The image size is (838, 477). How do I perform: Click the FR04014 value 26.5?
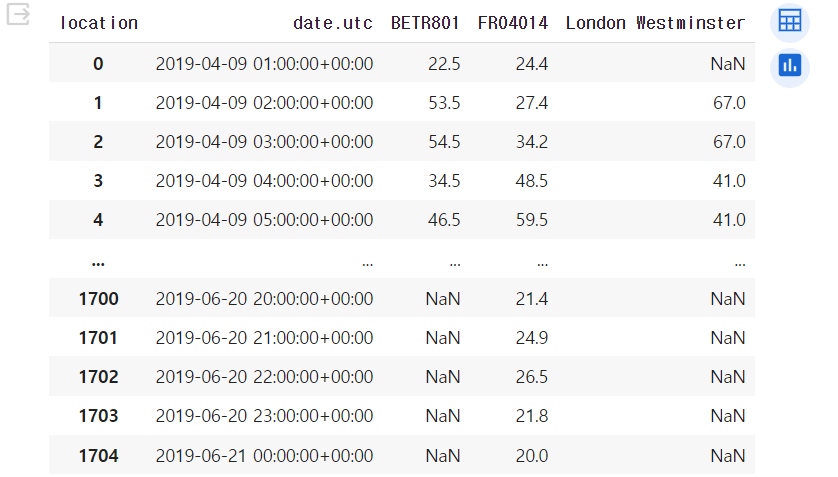point(532,377)
